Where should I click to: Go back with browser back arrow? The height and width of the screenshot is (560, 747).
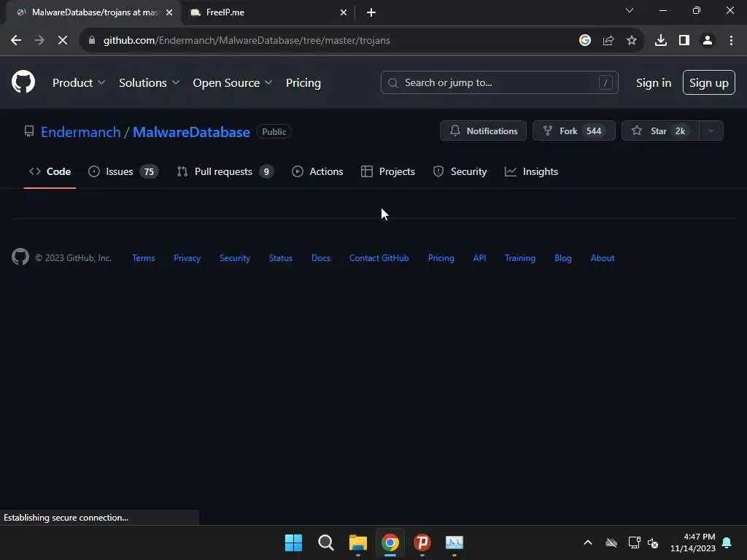16,41
